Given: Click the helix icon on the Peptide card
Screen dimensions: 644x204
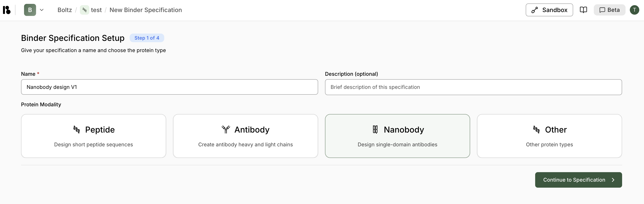Looking at the screenshot, I should point(76,130).
